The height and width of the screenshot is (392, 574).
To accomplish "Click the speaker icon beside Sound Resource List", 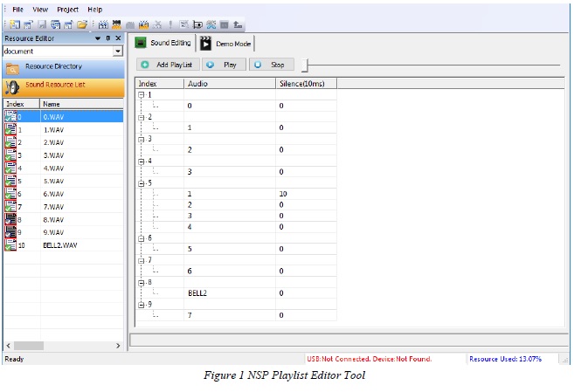I will pyautogui.click(x=13, y=86).
